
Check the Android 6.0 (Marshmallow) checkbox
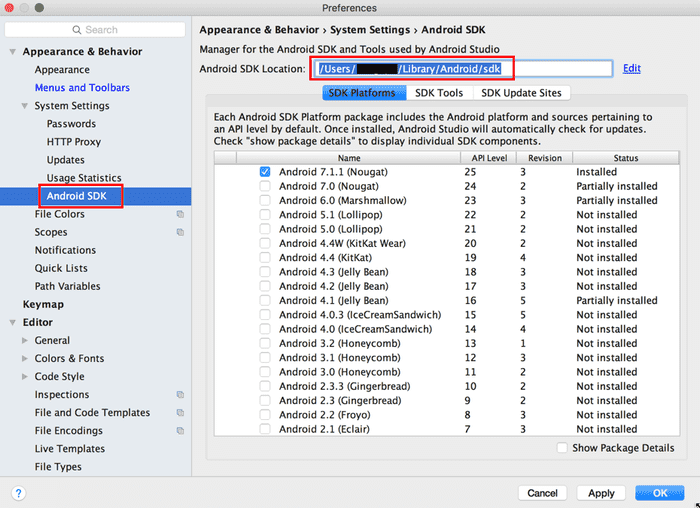(x=265, y=201)
